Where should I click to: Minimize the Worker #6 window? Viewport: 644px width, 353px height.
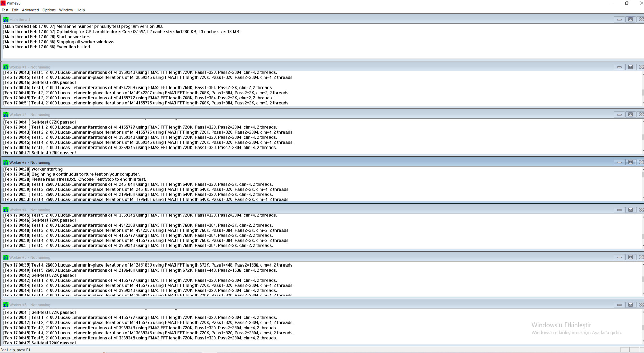pyautogui.click(x=619, y=305)
